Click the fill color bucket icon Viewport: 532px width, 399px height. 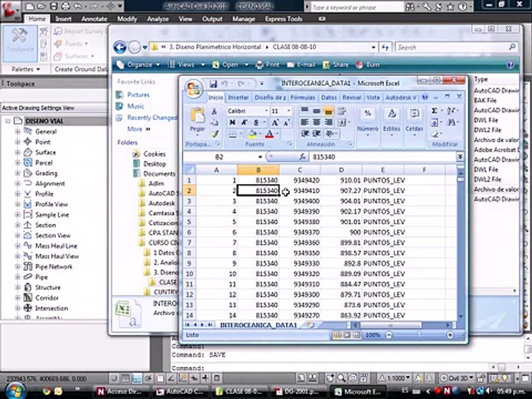tap(253, 134)
